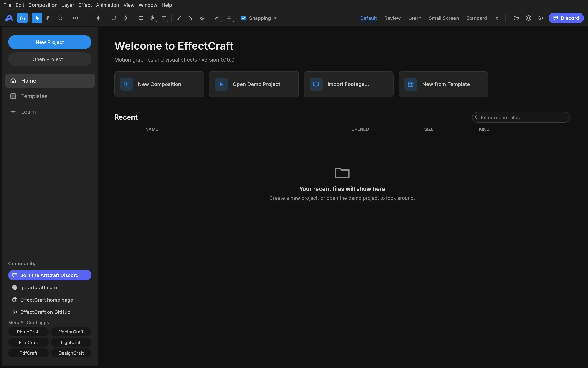Image resolution: width=588 pixels, height=368 pixels.
Task: Select Templates in the sidebar
Action: coord(50,96)
